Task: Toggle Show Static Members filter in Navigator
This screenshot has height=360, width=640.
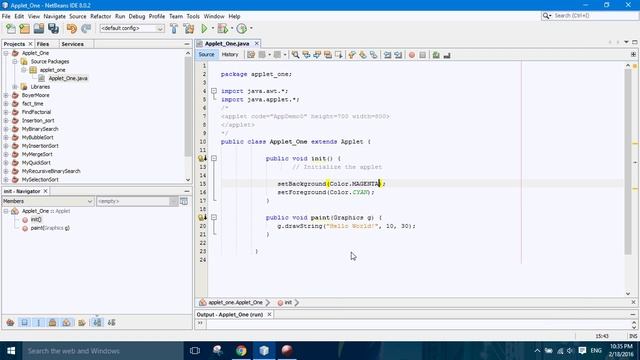Action: pyautogui.click(x=39, y=323)
